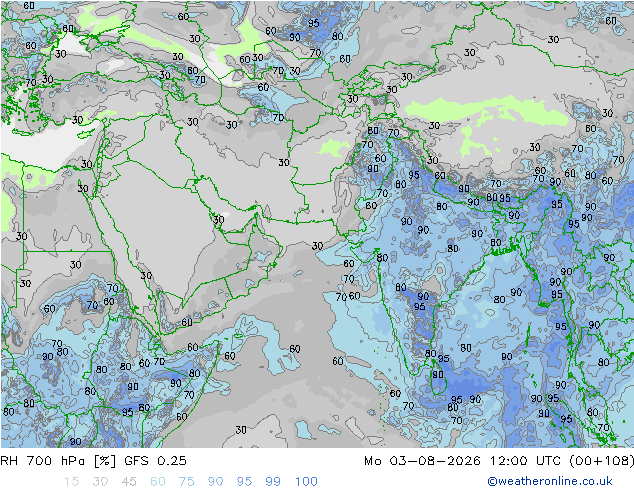The width and height of the screenshot is (634, 490).
Task: Click legend value 60 in the color scale
Action: 158,482
